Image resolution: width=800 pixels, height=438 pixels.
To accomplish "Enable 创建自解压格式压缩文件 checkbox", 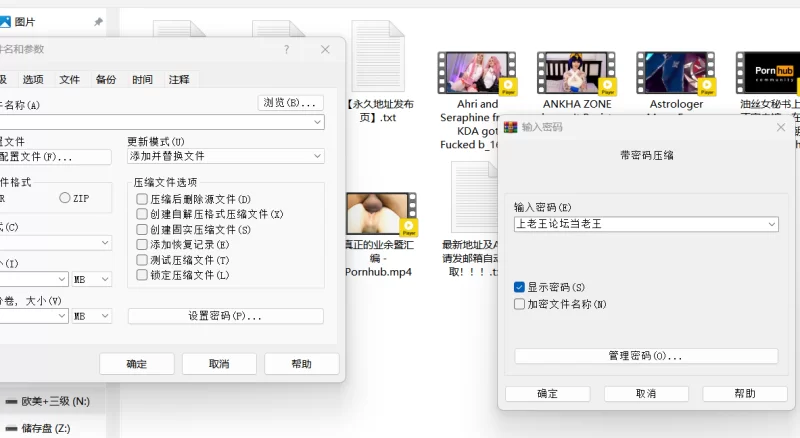I will 142,214.
